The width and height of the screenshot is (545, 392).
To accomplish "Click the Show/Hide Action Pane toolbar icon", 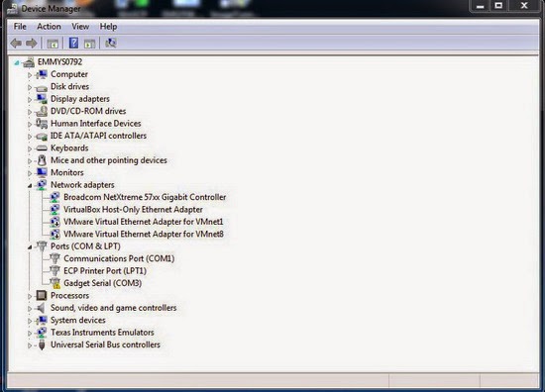I will (89, 44).
